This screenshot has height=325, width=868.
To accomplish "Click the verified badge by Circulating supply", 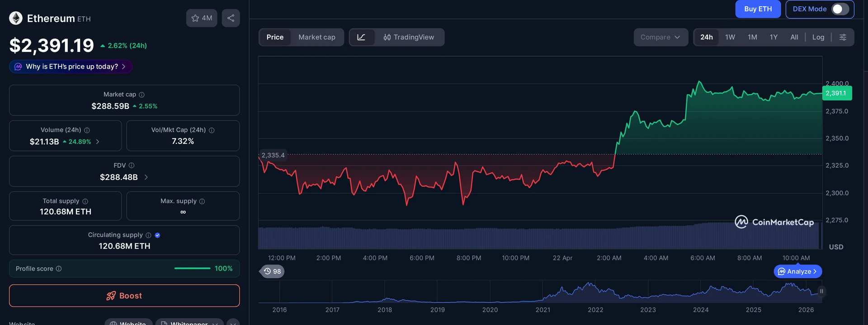I will click(x=157, y=235).
